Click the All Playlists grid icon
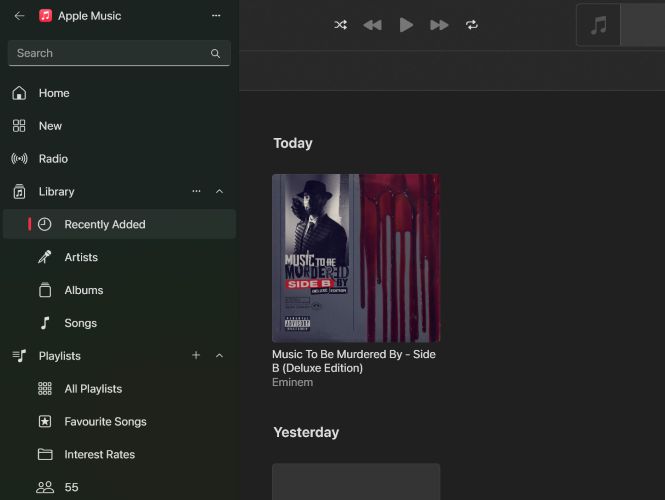Viewport: 665px width, 500px height. [x=45, y=389]
